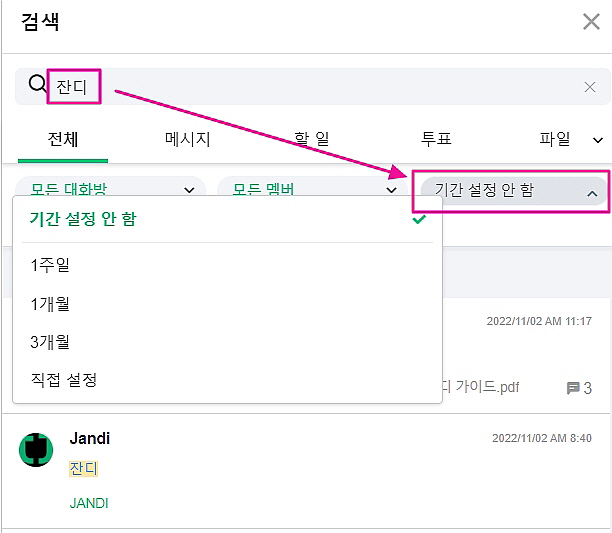The width and height of the screenshot is (612, 533).
Task: Click the green JANDI link
Action: [x=89, y=503]
